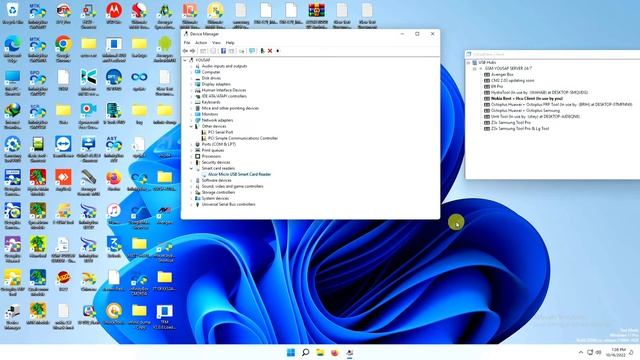Expand Audio inputs and outputs node
The image size is (640, 360).
191,66
